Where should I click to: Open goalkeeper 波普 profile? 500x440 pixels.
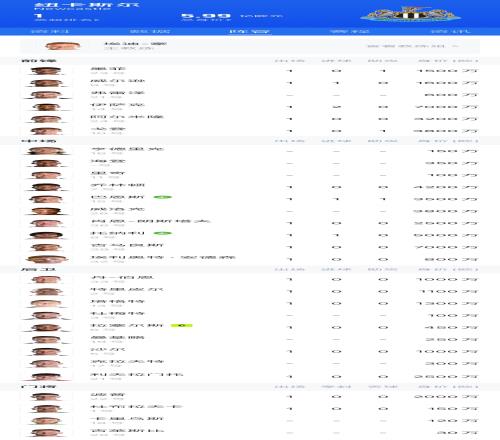click(x=108, y=395)
